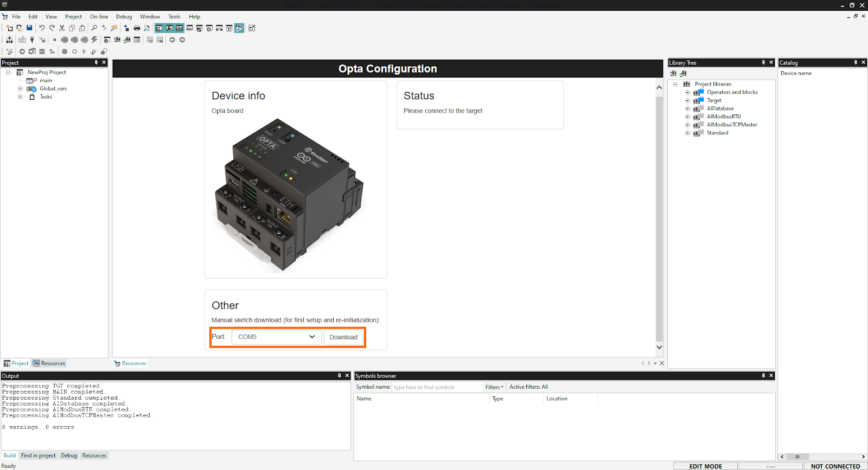
Task: Open the Tools menu
Action: tap(174, 17)
